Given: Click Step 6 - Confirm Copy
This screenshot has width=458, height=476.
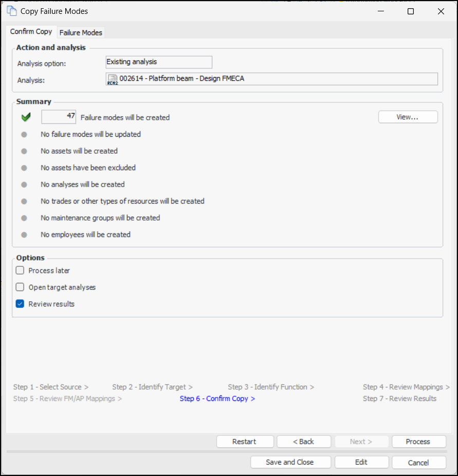Looking at the screenshot, I should coord(217,398).
